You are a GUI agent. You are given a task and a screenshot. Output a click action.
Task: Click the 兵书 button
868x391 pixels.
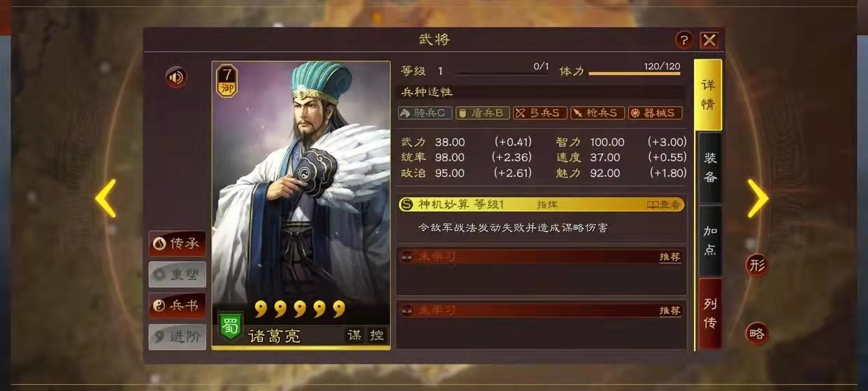pyautogui.click(x=178, y=305)
